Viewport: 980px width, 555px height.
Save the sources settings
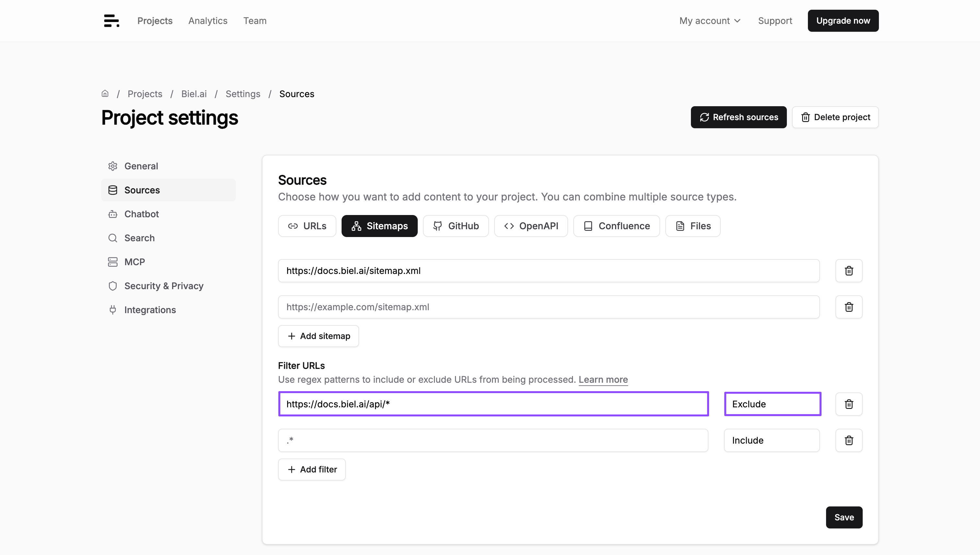pyautogui.click(x=844, y=517)
